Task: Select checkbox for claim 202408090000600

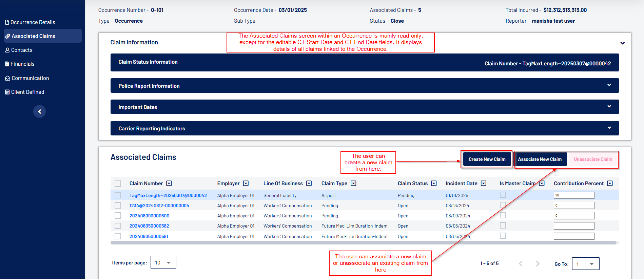Action: click(x=118, y=216)
